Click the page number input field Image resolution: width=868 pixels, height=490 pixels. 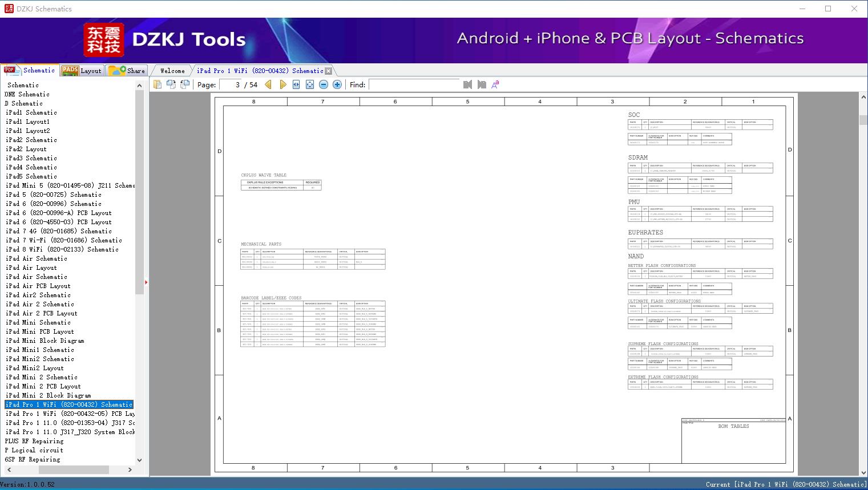231,84
